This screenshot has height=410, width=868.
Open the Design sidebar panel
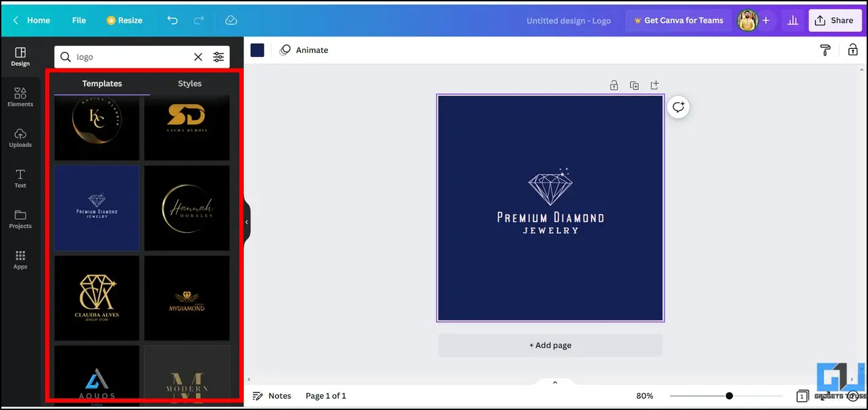[x=20, y=57]
